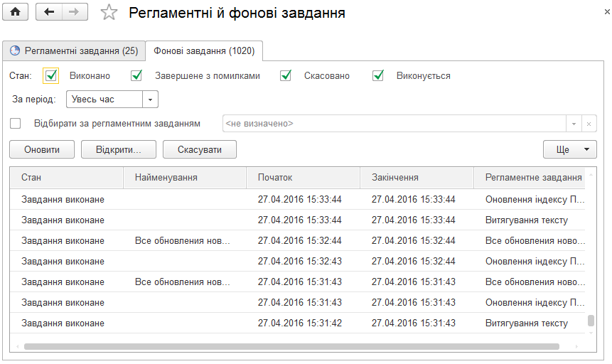Click the end time cell 27.04.2016 15:32:44 in the 15:32:43 row
This screenshot has height=364, width=612.
tap(414, 262)
